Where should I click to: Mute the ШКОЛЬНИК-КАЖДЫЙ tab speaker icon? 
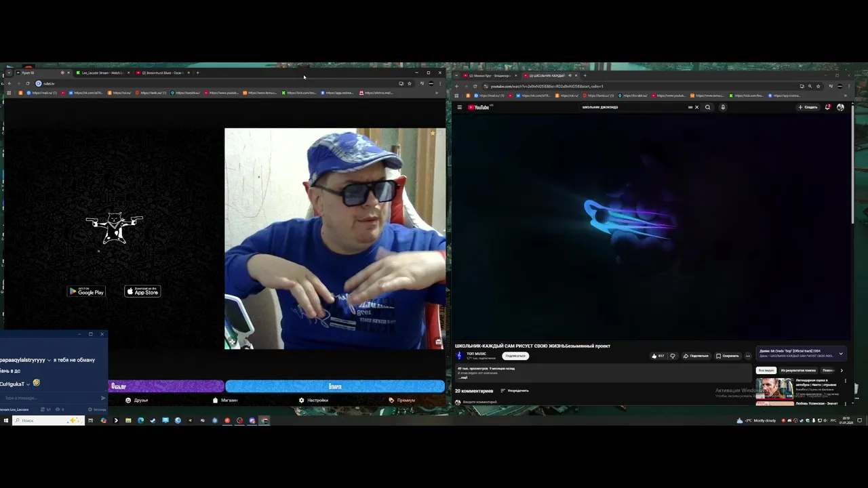point(570,75)
